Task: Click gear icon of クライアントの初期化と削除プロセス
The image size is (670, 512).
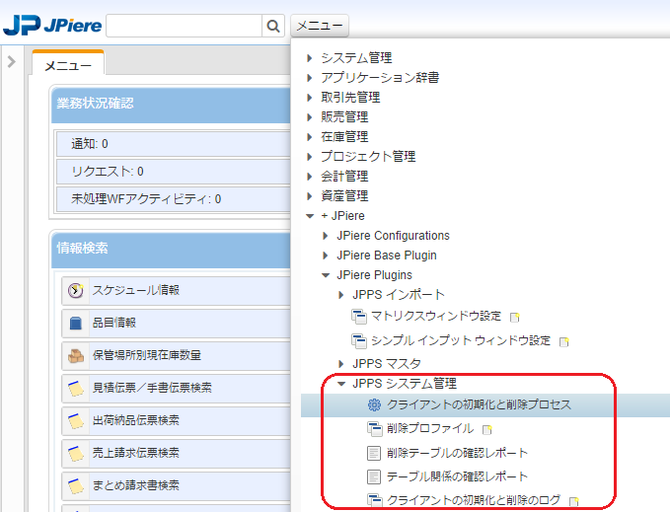Action: [374, 405]
